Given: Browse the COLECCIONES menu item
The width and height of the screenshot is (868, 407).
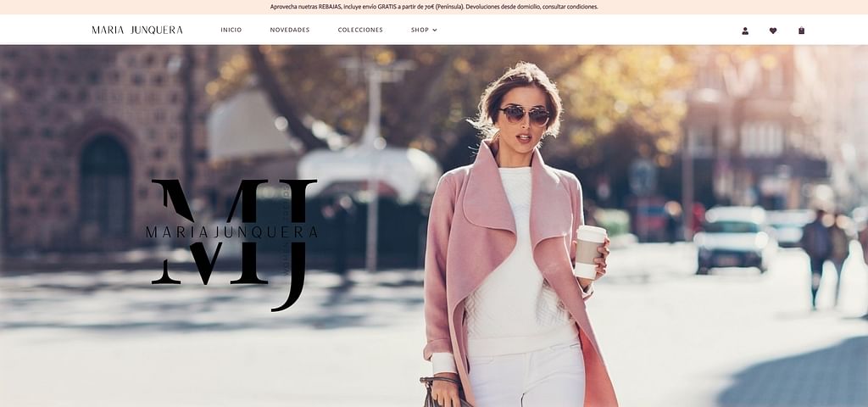Looking at the screenshot, I should click(x=360, y=30).
